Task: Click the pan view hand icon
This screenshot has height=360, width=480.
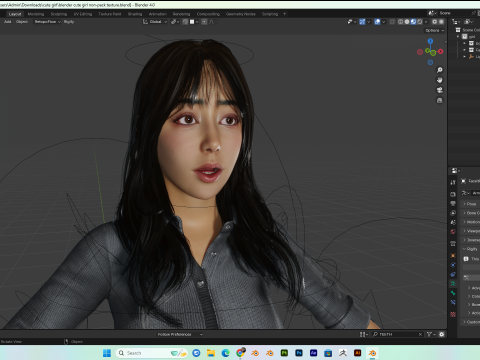Action: click(440, 80)
